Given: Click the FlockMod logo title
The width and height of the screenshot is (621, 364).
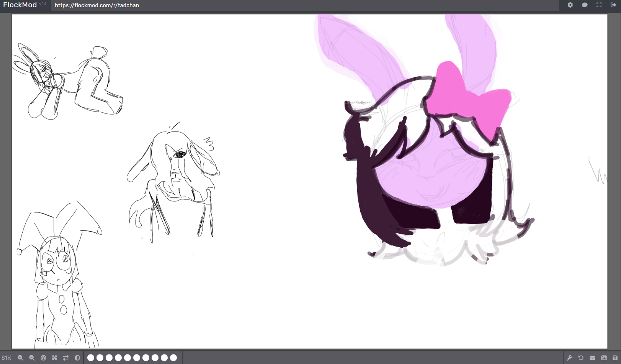Looking at the screenshot, I should pyautogui.click(x=20, y=5).
